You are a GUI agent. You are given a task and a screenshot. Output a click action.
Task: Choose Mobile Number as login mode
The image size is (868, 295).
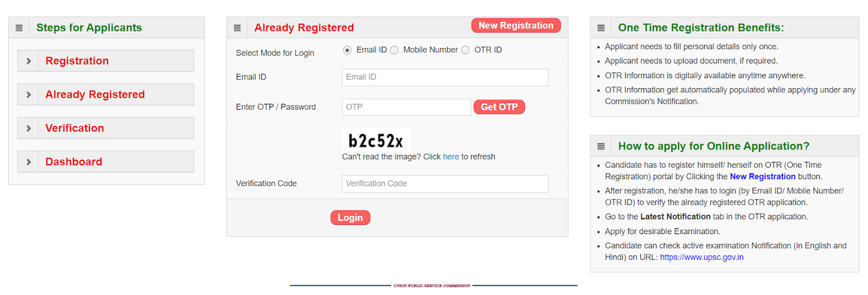pyautogui.click(x=394, y=50)
